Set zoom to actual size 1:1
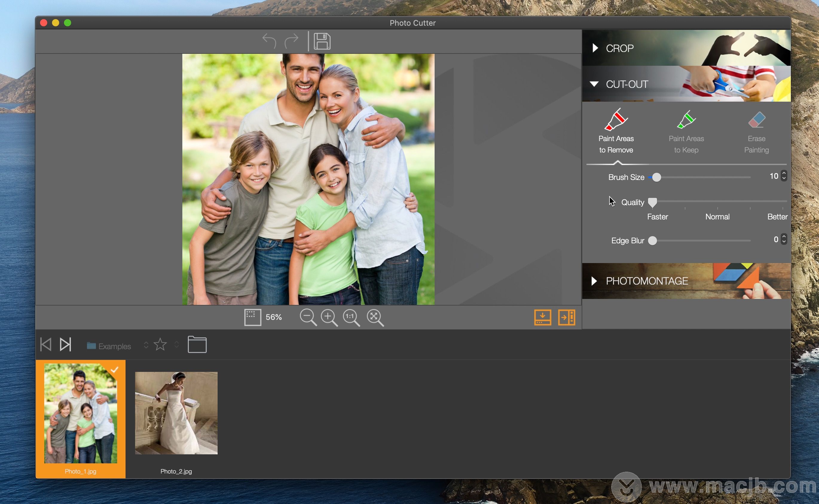 (352, 317)
